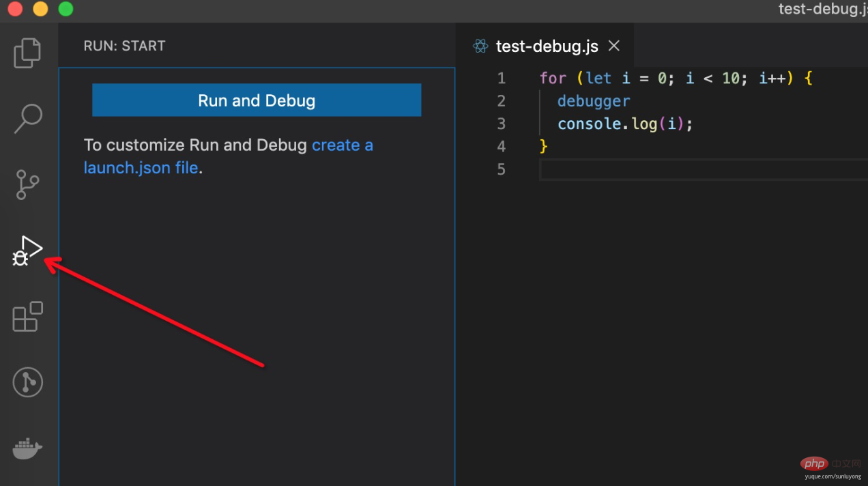Place cursor on empty line 5

(682, 169)
